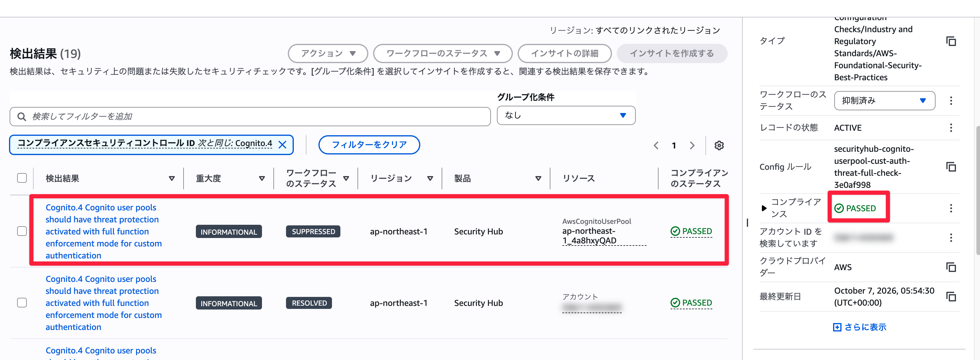The width and height of the screenshot is (980, 360).
Task: Click page number 1 in pagination
Action: point(674,145)
